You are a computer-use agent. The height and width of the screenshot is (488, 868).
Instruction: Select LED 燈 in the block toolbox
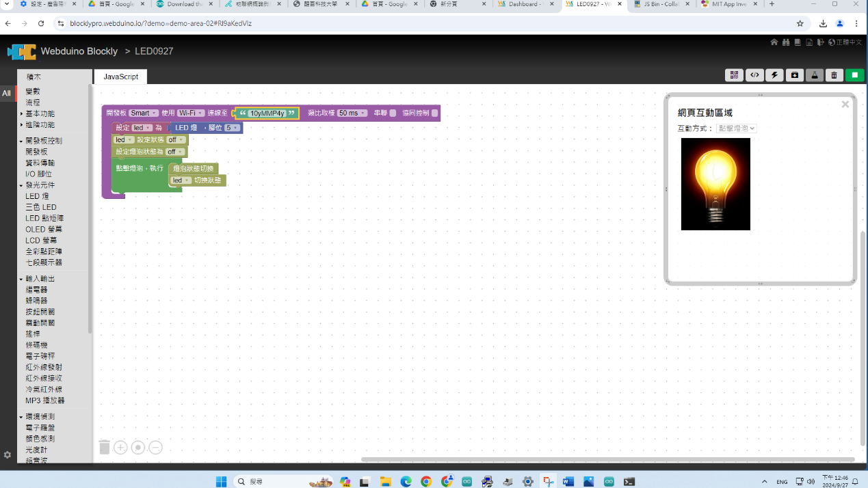(37, 196)
